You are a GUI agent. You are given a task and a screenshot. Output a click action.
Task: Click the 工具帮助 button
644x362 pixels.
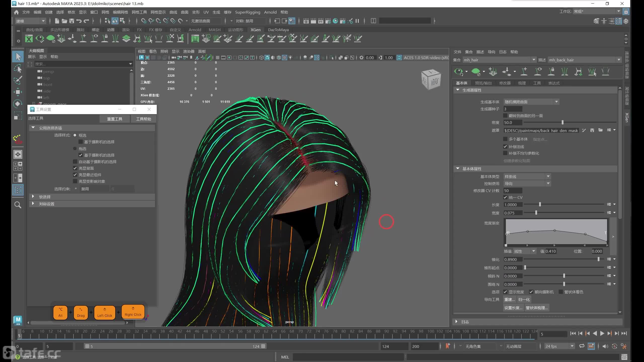(x=144, y=119)
